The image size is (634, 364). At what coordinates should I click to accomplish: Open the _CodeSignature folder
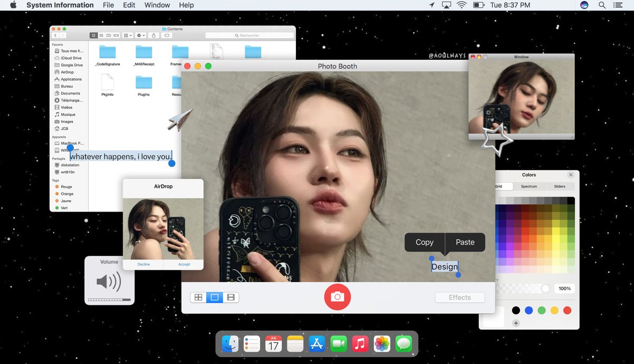coord(107,55)
